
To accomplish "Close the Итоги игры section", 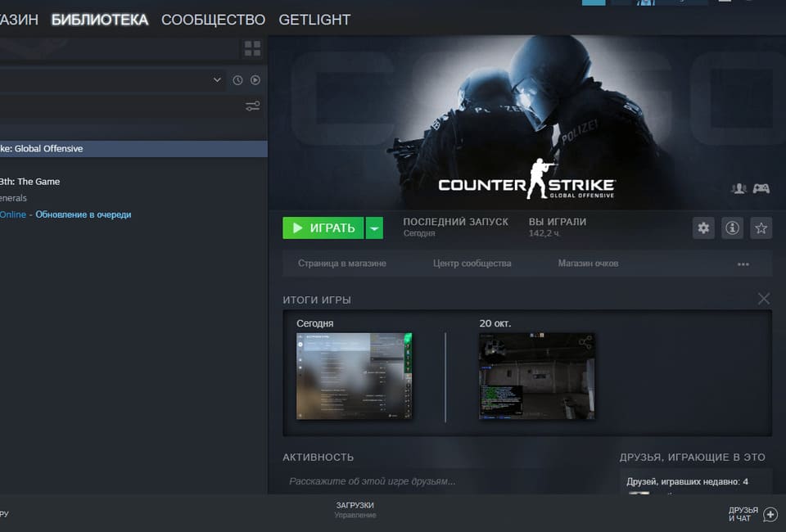I will point(764,299).
